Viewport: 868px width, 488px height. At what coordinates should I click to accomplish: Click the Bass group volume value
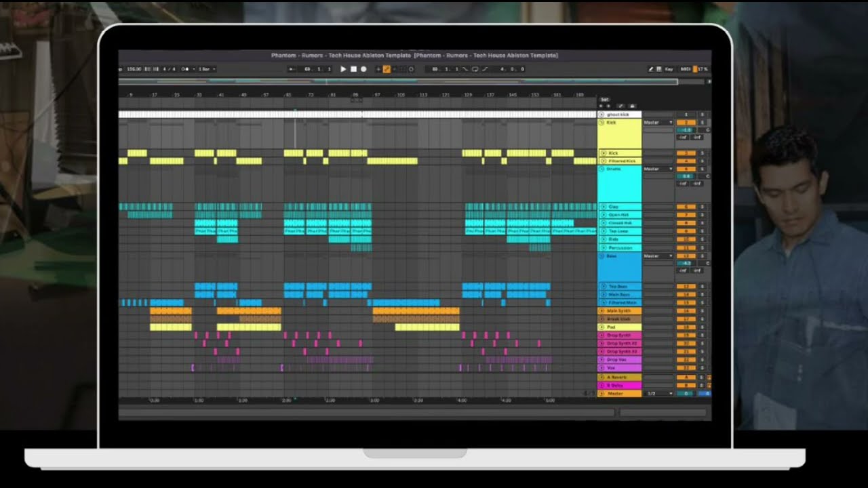click(x=686, y=263)
